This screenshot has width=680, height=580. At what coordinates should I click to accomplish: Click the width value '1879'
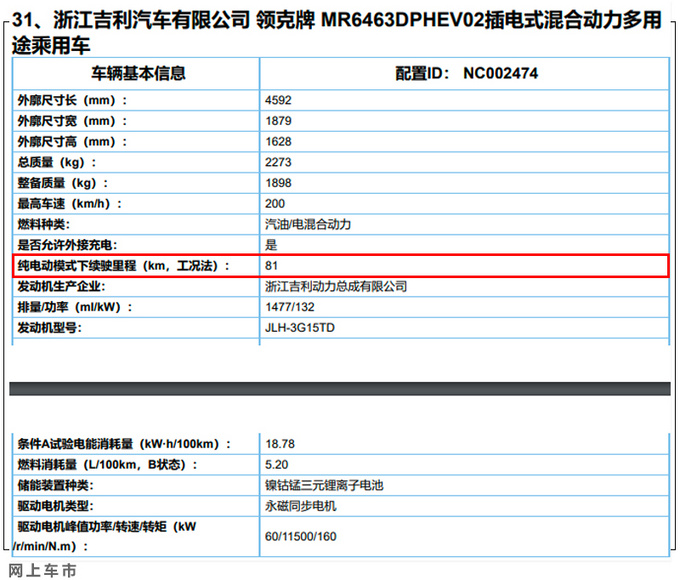(x=278, y=121)
